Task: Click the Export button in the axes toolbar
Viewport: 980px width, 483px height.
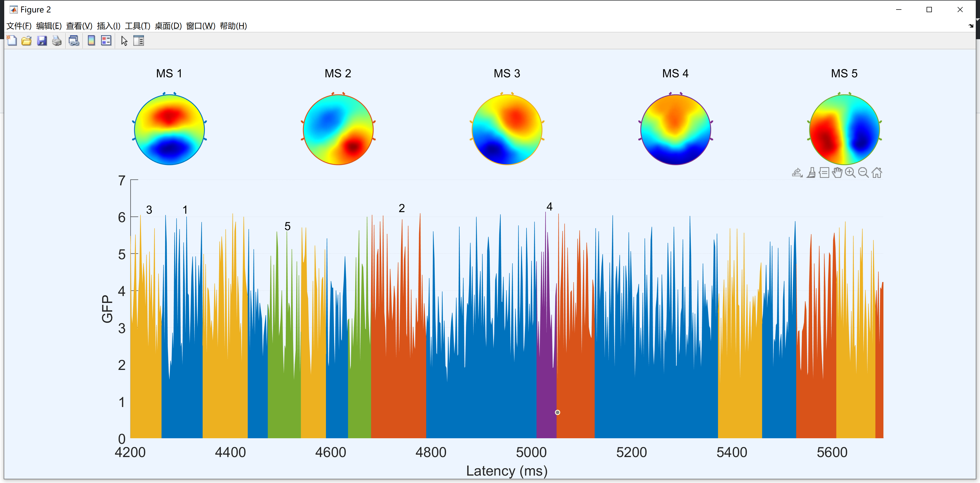Action: coord(797,172)
